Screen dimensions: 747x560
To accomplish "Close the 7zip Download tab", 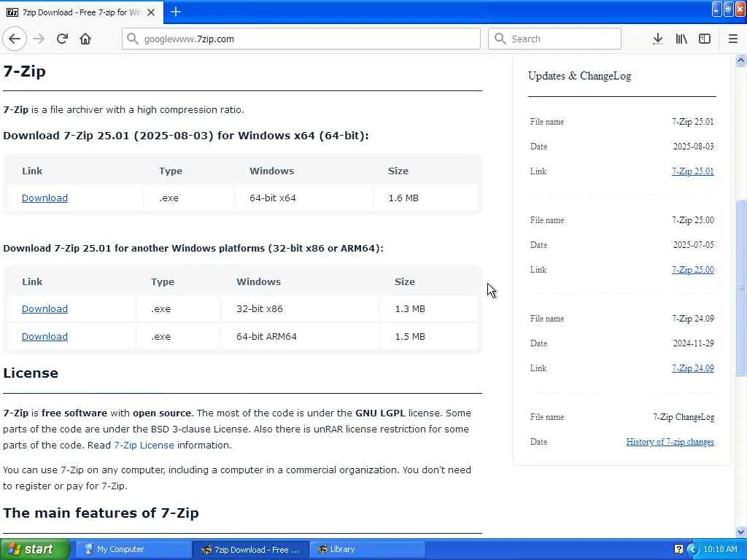I will (x=151, y=12).
